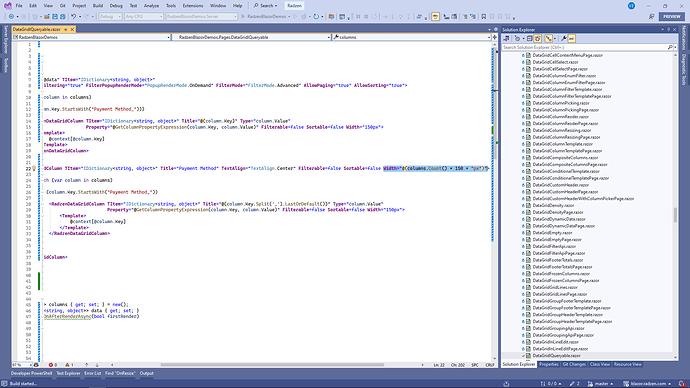Click the Toggle Bookmark icon
Viewport: 690px width, 388px height.
[484, 16]
